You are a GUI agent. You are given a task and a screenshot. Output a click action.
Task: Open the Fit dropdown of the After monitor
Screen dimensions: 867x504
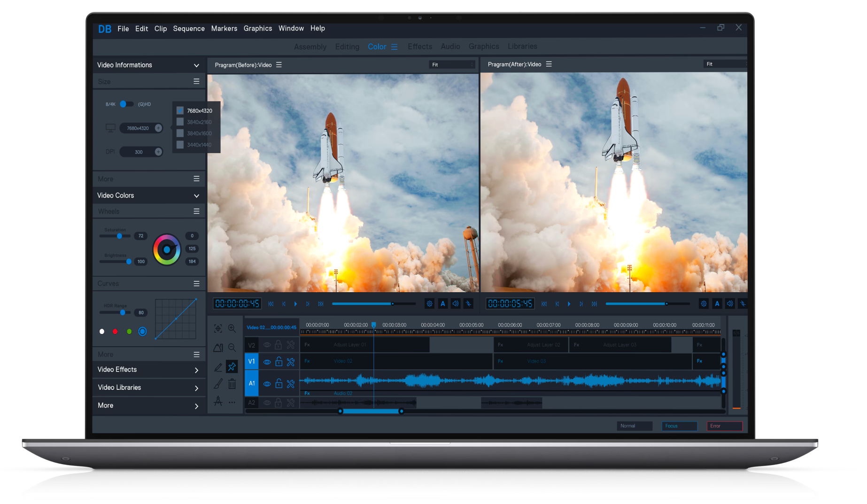point(725,64)
